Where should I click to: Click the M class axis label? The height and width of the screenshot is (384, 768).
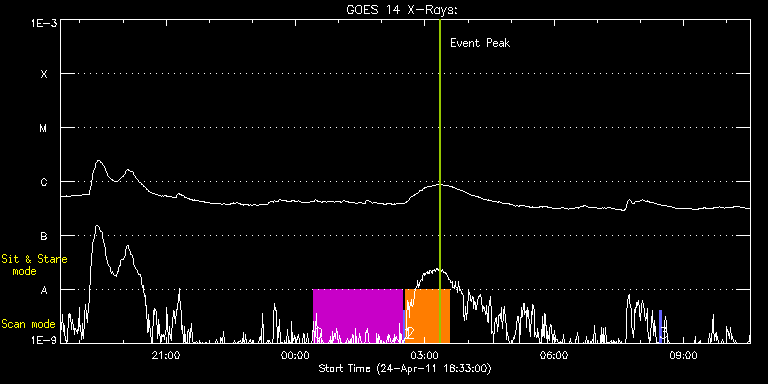point(44,128)
